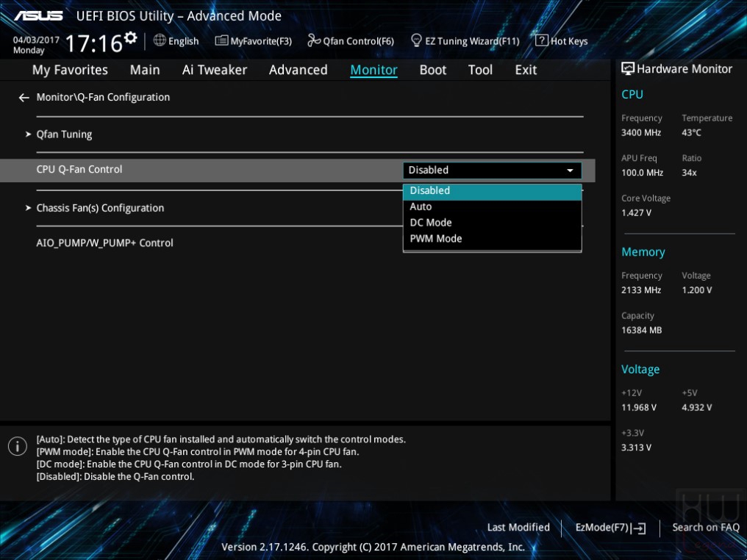The image size is (747, 560).
Task: Click the globe language icon
Action: click(160, 40)
